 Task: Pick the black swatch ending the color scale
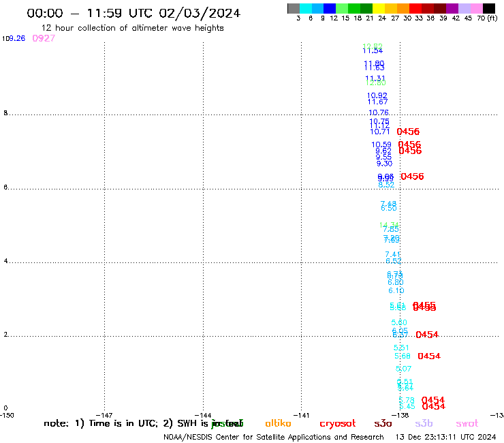coord(488,8)
